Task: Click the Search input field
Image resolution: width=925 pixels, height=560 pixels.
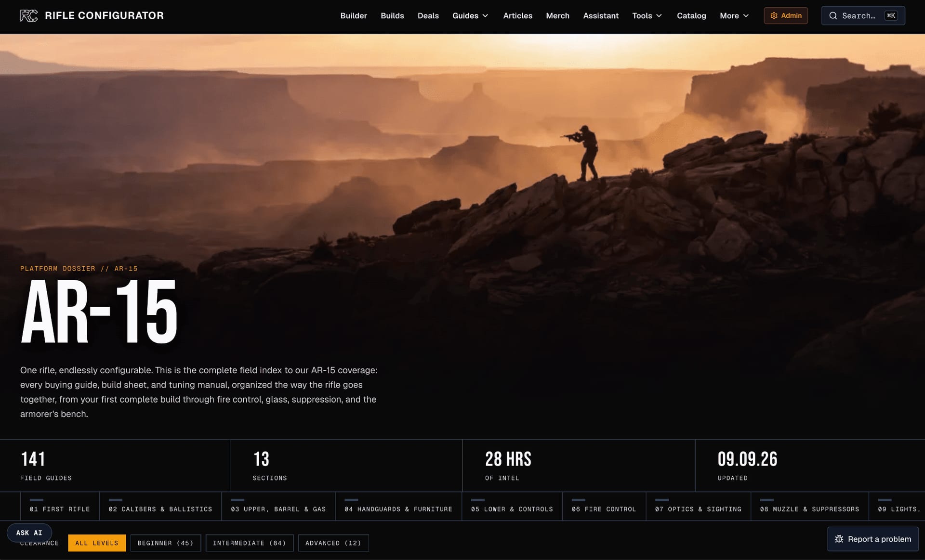Action: (863, 16)
